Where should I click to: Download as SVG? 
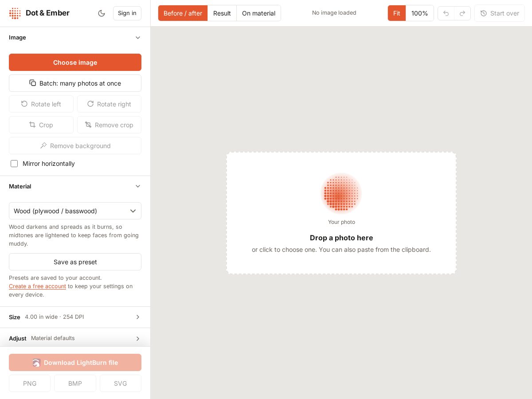[121, 383]
